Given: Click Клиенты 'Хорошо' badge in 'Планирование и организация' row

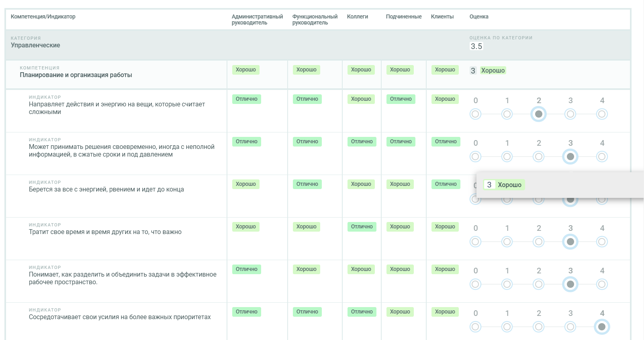Looking at the screenshot, I should pos(445,70).
